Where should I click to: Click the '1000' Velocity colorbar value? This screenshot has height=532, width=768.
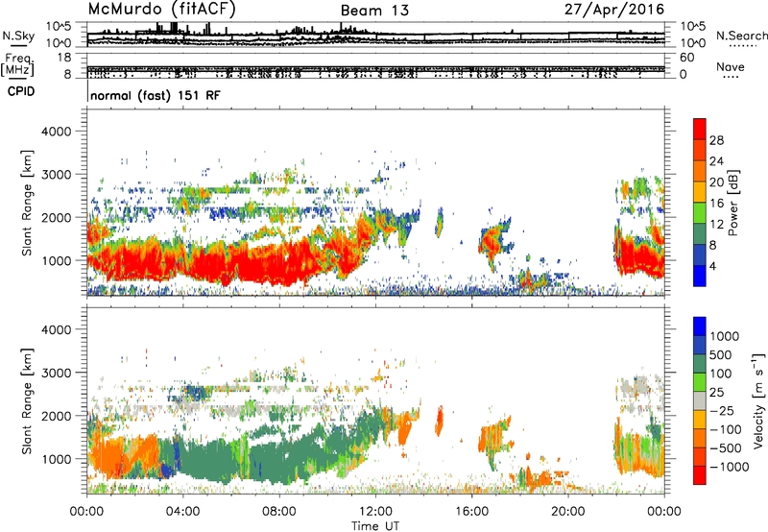pyautogui.click(x=724, y=336)
